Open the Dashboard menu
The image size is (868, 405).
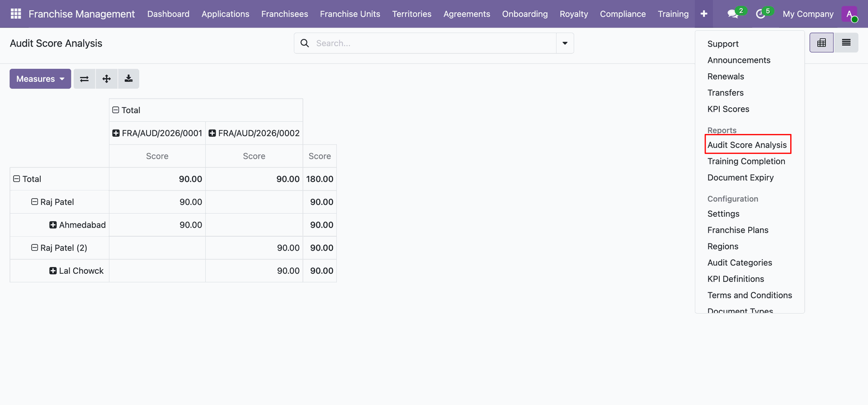pos(168,14)
